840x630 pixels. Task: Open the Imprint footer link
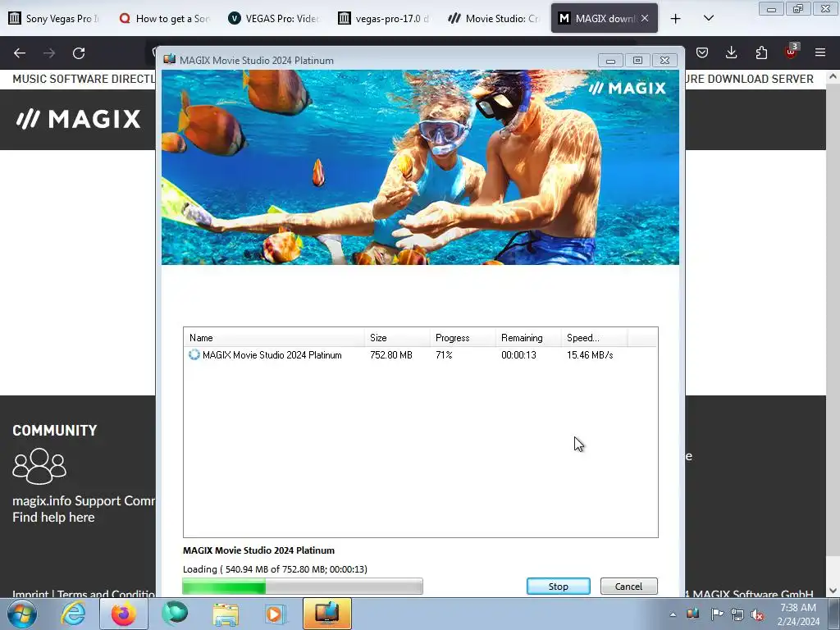[x=30, y=594]
